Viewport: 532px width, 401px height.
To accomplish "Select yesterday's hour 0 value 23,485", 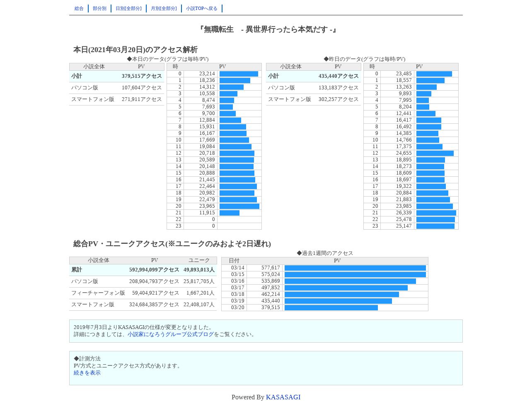I will (404, 74).
